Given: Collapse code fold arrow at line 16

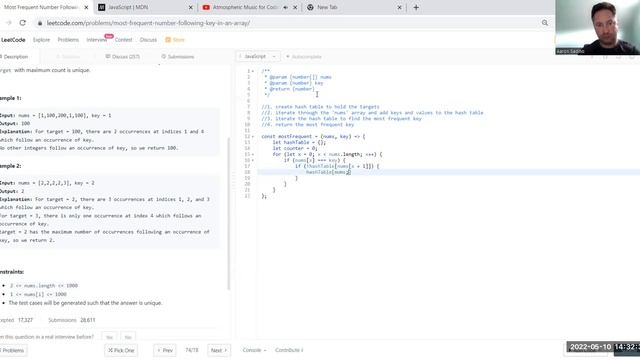Looking at the screenshot, I should 253,160.
